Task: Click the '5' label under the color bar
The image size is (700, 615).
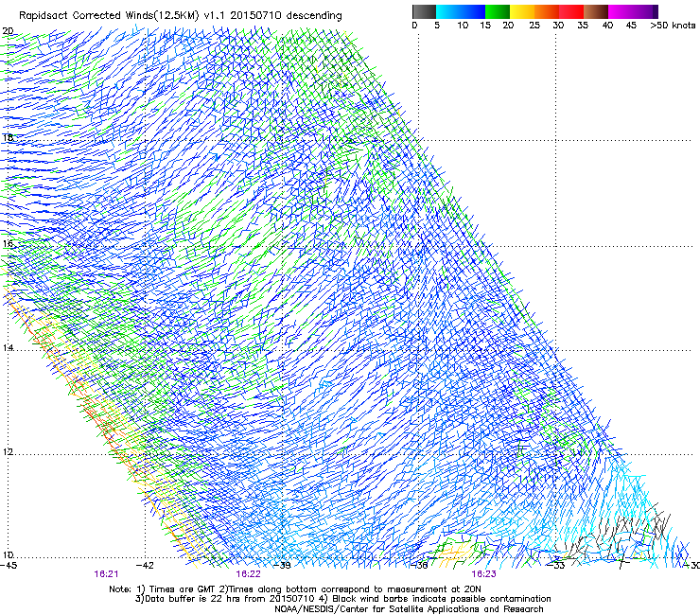Action: [437, 26]
